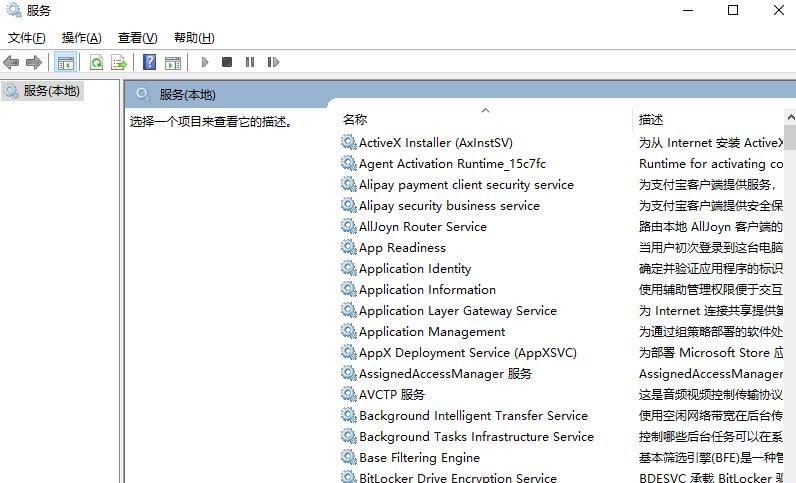This screenshot has height=483, width=796.
Task: Click gear icon beside AVCTP 服务
Action: 348,394
